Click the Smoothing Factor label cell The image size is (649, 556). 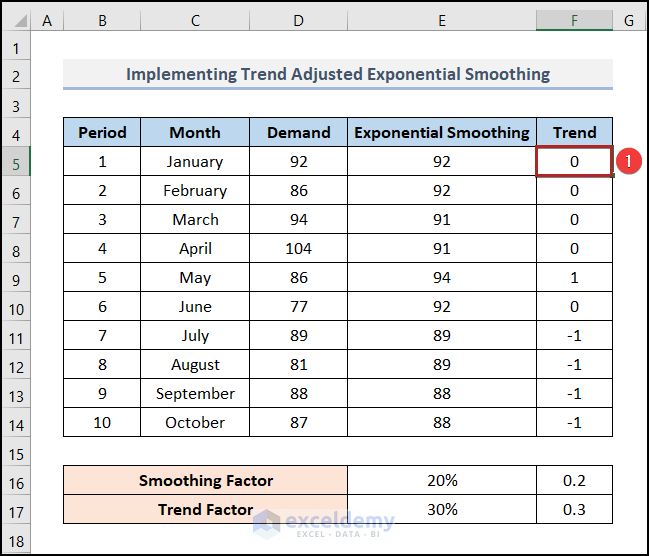[x=205, y=480]
